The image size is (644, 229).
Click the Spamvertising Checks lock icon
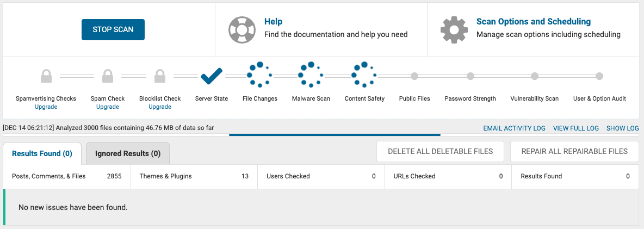click(46, 76)
